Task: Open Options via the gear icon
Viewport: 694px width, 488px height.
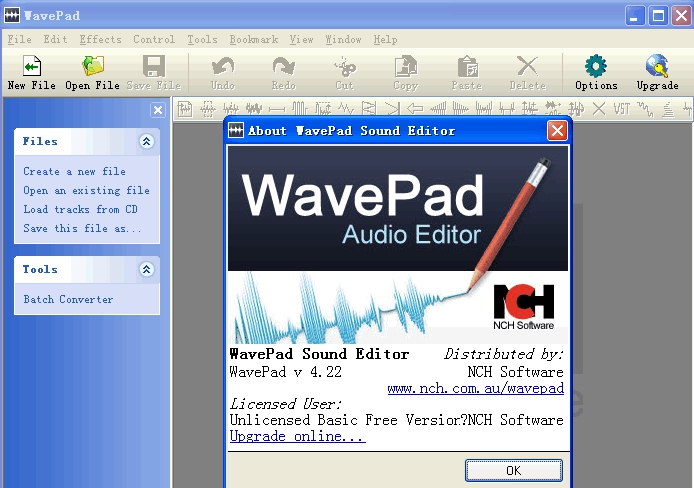Action: pyautogui.click(x=596, y=66)
